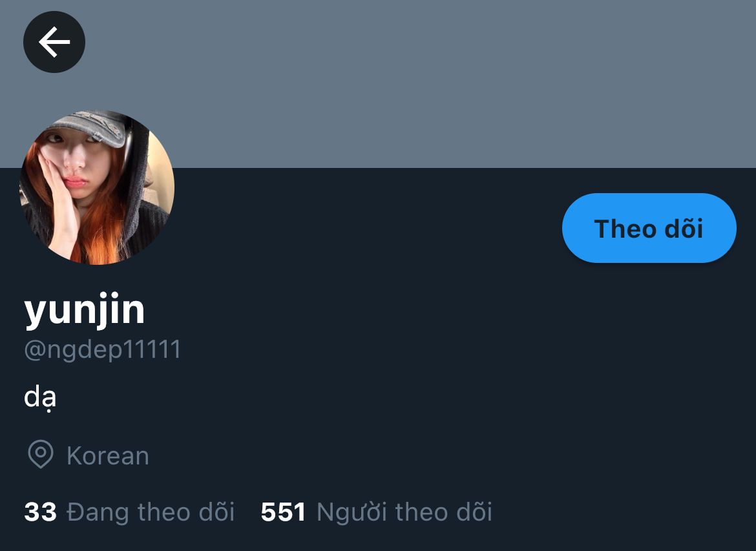Screen dimensions: 756x551
Task: Click the Korean location text
Action: pyautogui.click(x=108, y=455)
